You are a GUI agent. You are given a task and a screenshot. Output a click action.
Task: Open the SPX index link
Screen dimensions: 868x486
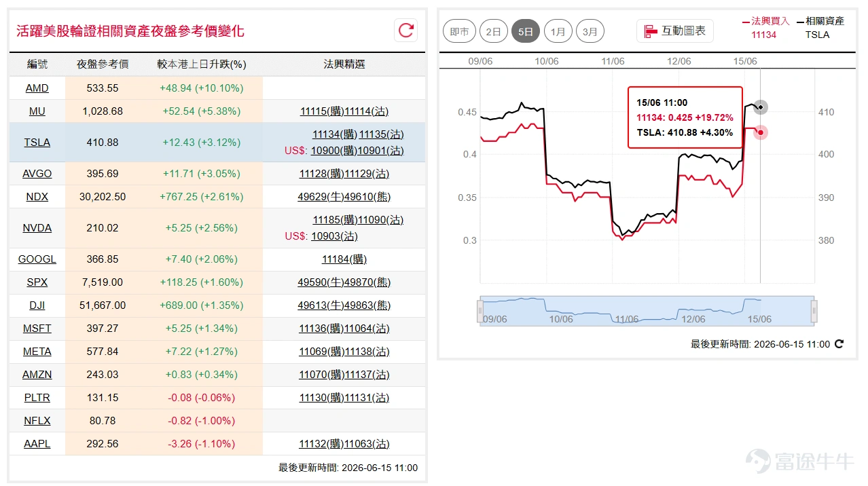pyautogui.click(x=37, y=282)
